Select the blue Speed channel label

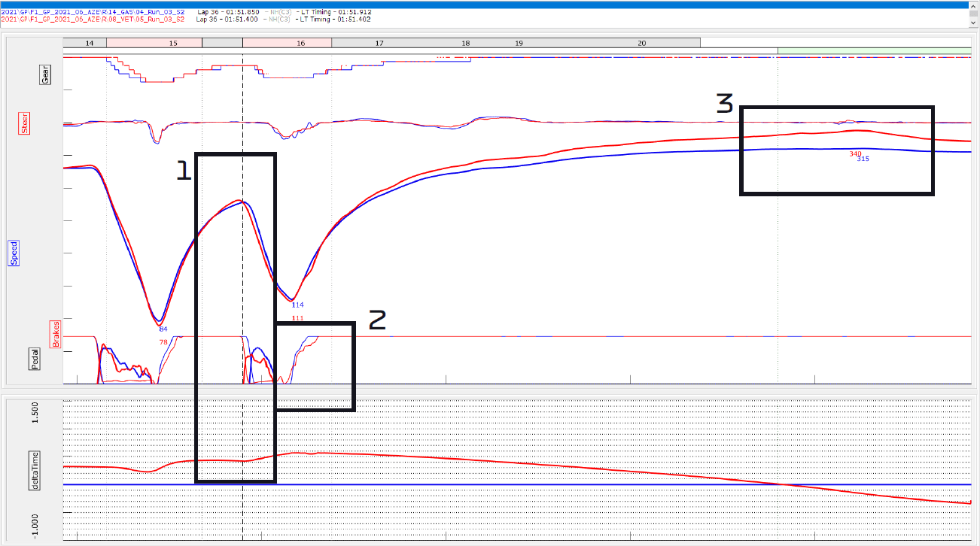14,253
